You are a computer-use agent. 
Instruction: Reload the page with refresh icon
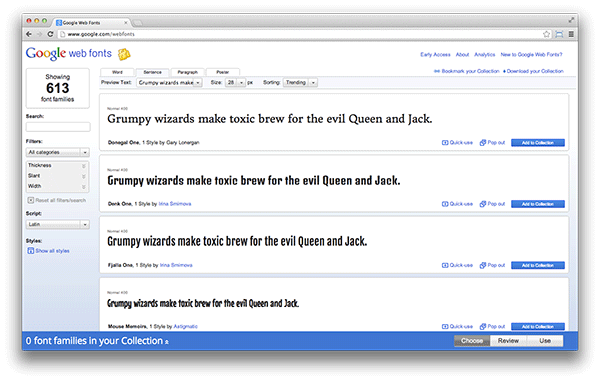click(x=50, y=34)
